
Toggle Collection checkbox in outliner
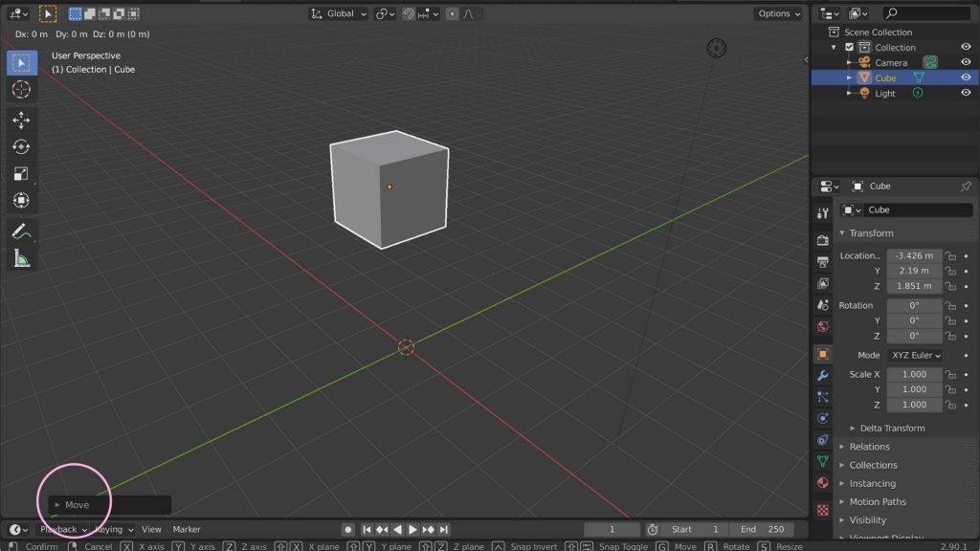[849, 48]
